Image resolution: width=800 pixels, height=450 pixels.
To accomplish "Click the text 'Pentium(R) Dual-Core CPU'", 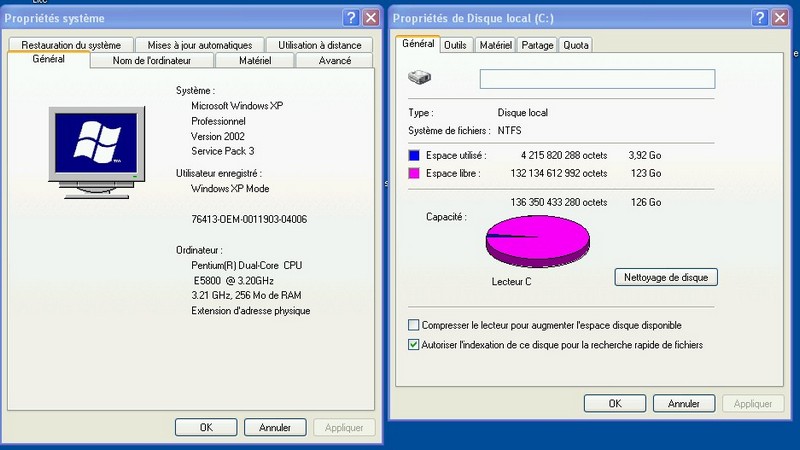I will pyautogui.click(x=246, y=265).
